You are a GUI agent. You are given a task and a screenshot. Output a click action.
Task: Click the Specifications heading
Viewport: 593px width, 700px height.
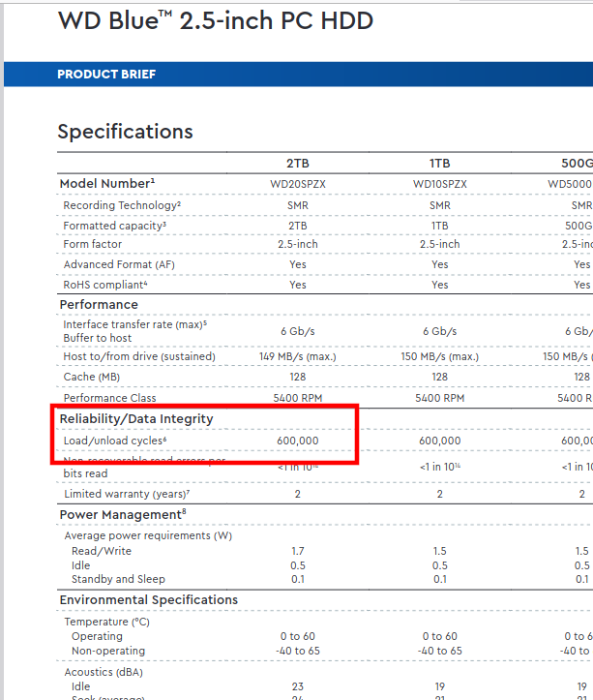[x=125, y=132]
